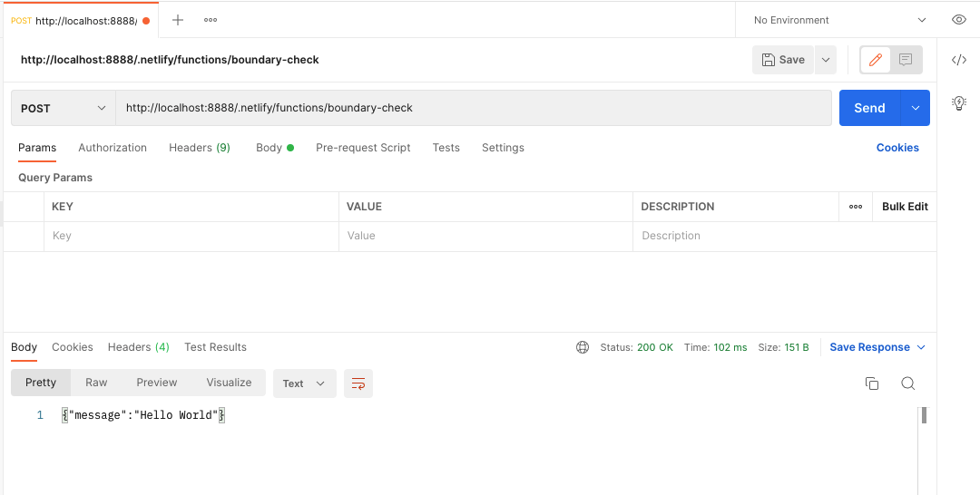Click the three-dots tab options icon

211,20
